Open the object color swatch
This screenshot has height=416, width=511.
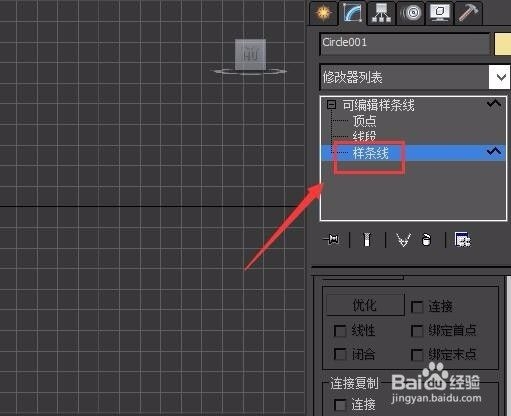click(503, 43)
